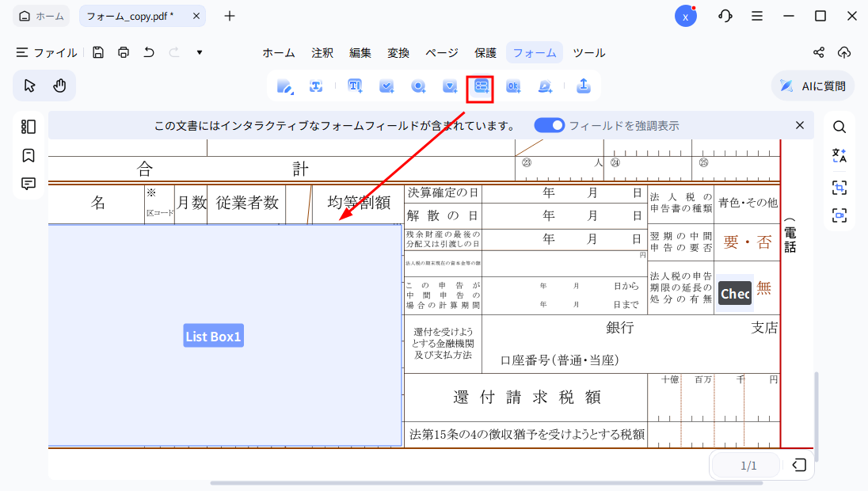This screenshot has height=491, width=868.
Task: Select the List Box field tool
Action: pos(480,86)
